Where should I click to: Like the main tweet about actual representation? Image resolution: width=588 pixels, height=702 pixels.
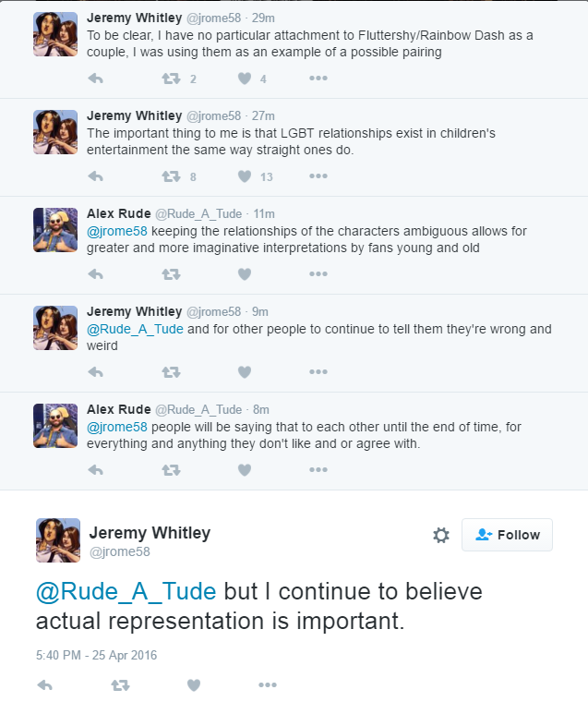click(x=194, y=685)
